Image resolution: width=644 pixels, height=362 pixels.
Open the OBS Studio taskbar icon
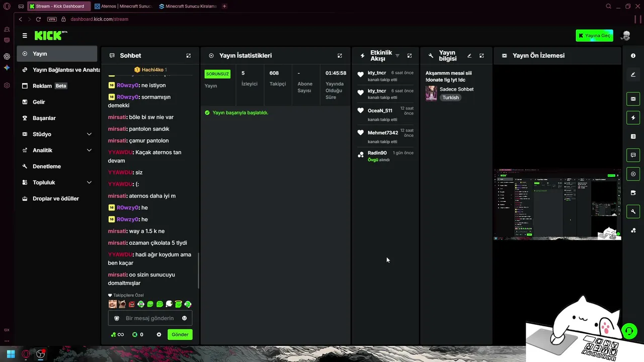coord(41,354)
